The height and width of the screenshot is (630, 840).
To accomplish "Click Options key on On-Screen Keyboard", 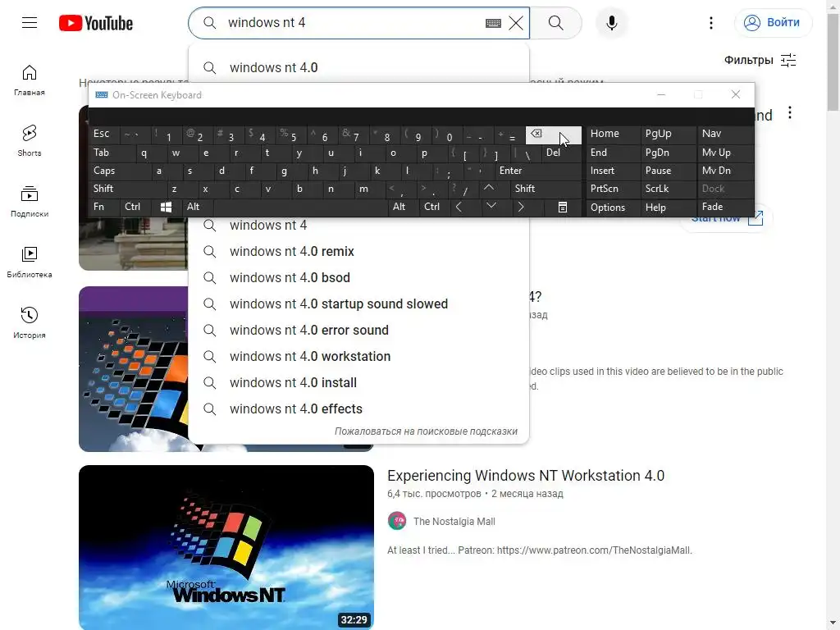I will (x=614, y=208).
